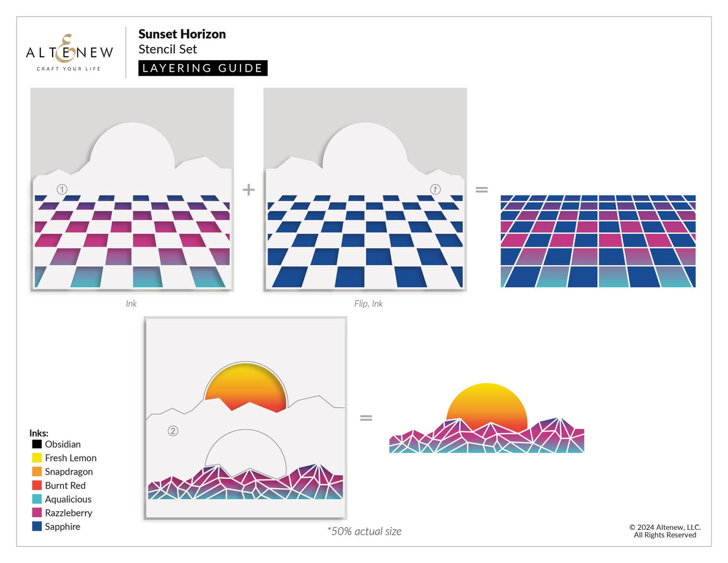Switch to the LAYERING GUIDE tab

point(203,68)
